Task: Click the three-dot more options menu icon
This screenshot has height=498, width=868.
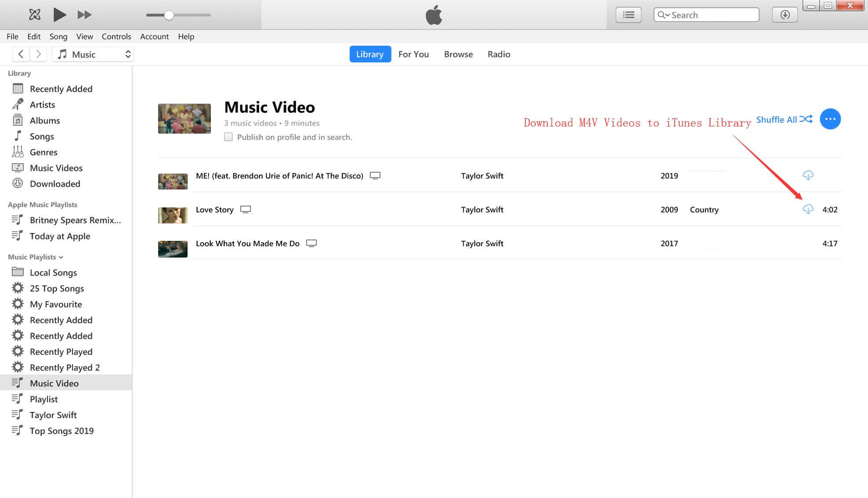Action: [830, 118]
